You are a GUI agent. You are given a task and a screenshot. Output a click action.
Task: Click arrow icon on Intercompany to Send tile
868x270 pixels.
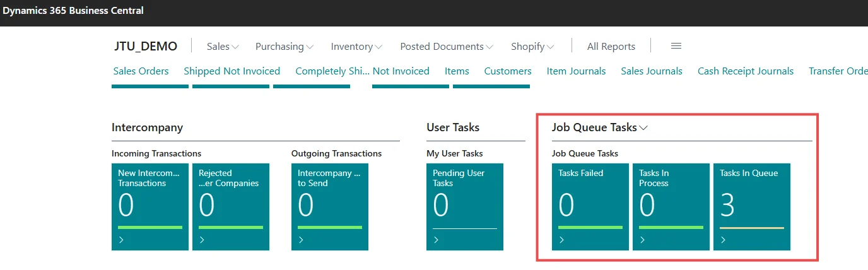[301, 240]
